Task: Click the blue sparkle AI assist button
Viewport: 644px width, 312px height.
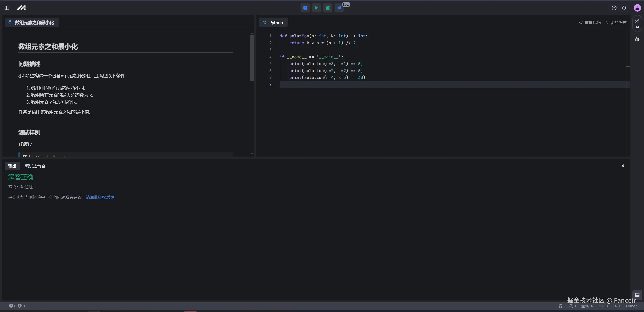Action: click(305, 8)
